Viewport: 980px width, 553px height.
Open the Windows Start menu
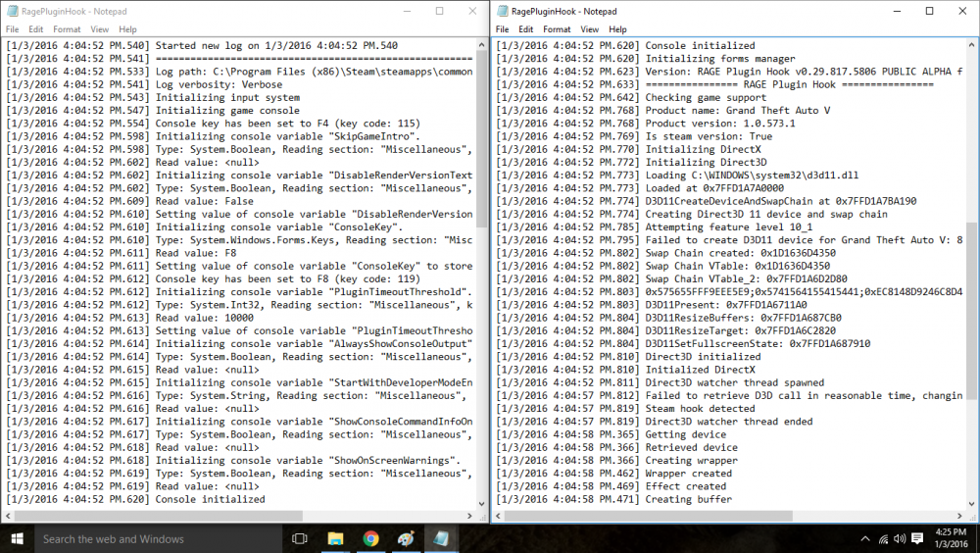(17, 538)
